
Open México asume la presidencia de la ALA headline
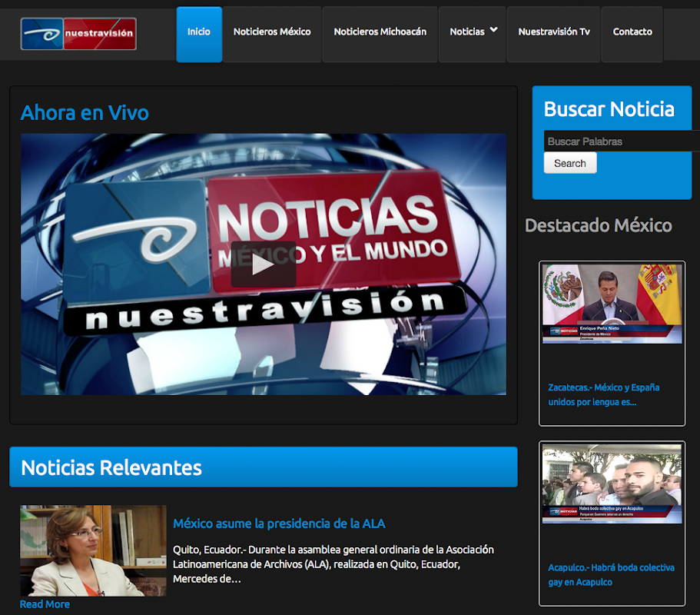click(x=279, y=524)
